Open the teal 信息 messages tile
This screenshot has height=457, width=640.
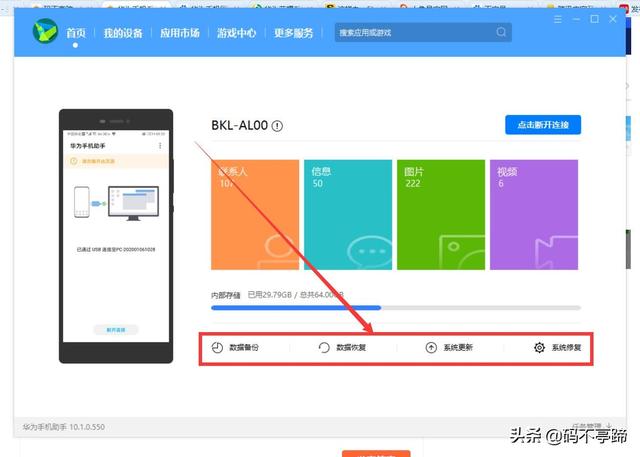click(348, 215)
